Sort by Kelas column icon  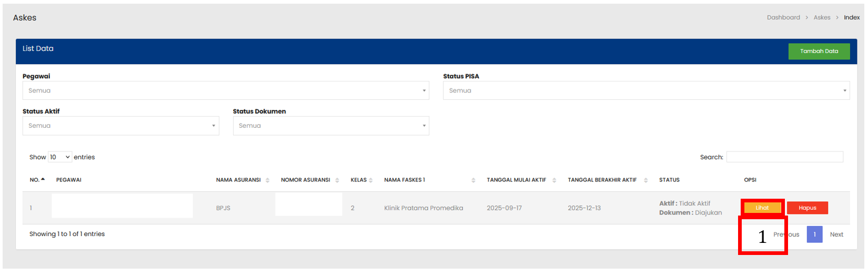coord(371,180)
